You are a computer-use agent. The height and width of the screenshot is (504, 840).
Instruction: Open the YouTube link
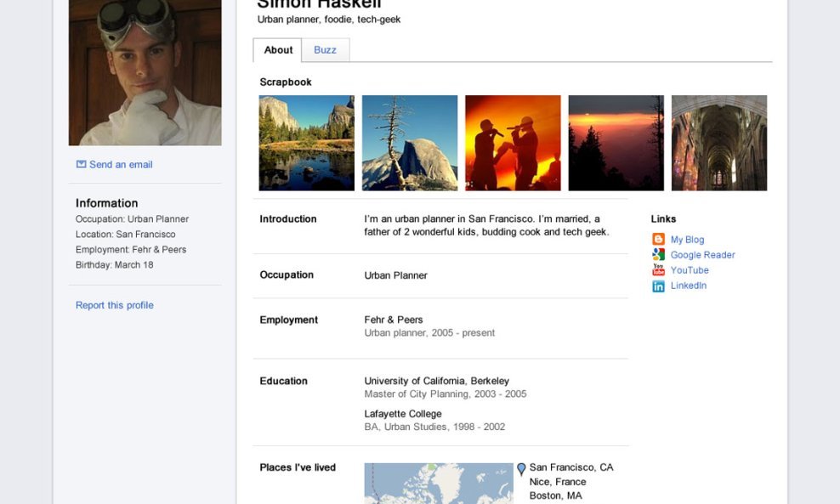click(690, 270)
